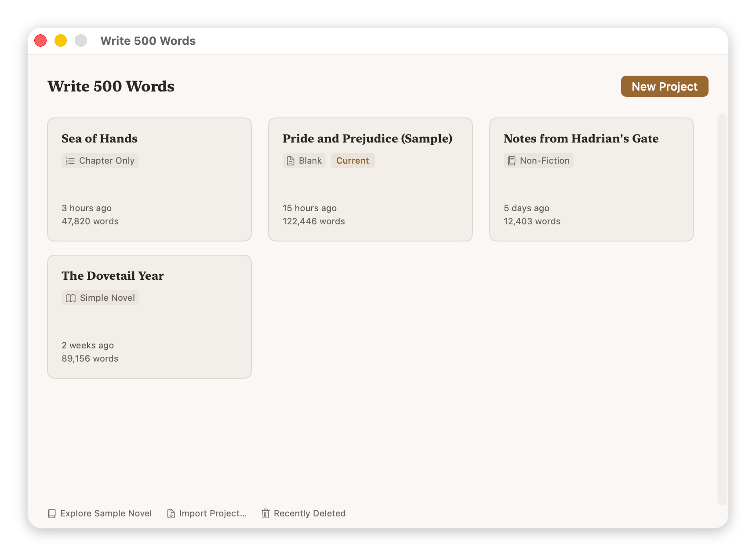This screenshot has height=556, width=756.
Task: Click the 5 days ago timestamp
Action: pyautogui.click(x=527, y=208)
